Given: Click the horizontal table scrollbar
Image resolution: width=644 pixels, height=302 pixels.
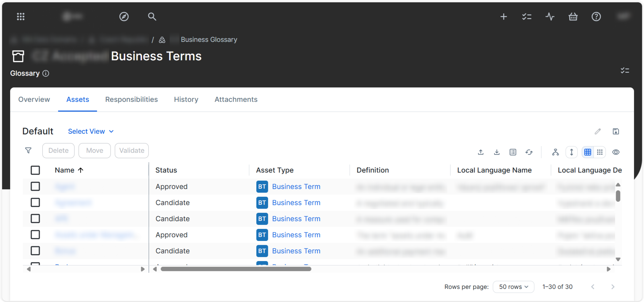Looking at the screenshot, I should coord(236,269).
